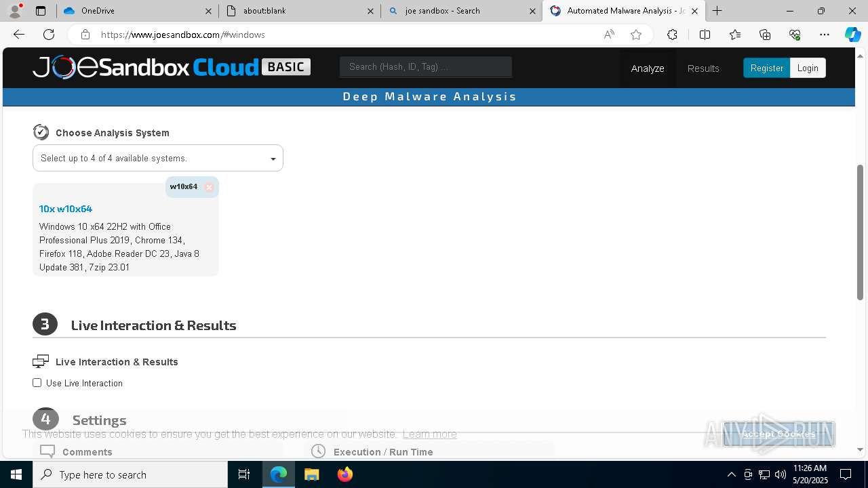868x488 pixels.
Task: Open Task View on the taskbar
Action: [244, 474]
